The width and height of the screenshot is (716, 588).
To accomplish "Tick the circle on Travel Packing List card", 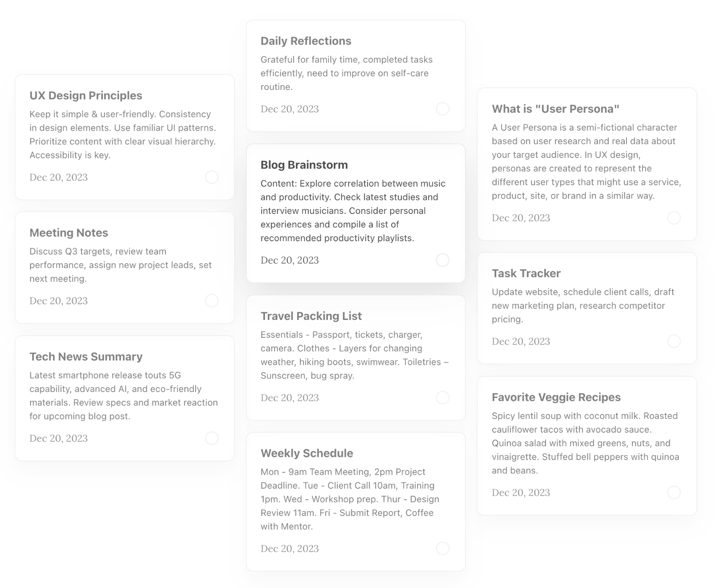I will point(443,397).
